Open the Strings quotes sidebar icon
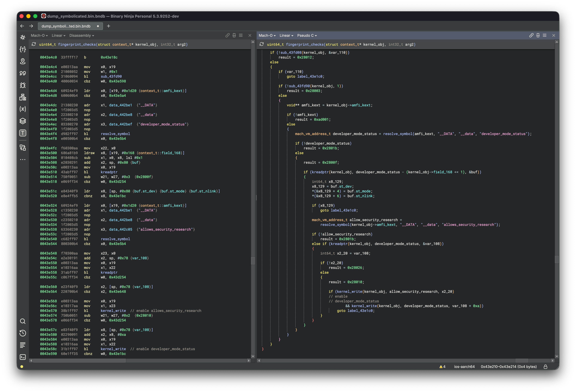This screenshot has height=392, width=576. [23, 73]
